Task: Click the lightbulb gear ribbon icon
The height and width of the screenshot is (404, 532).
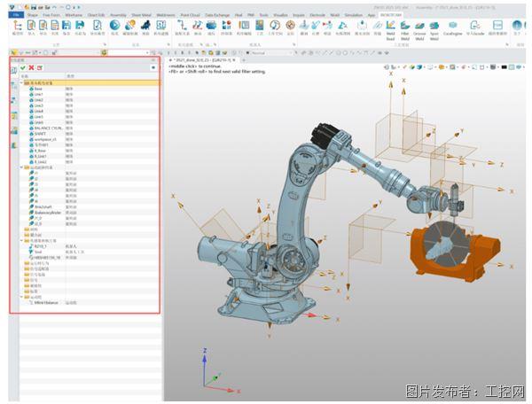Action: pos(130,25)
